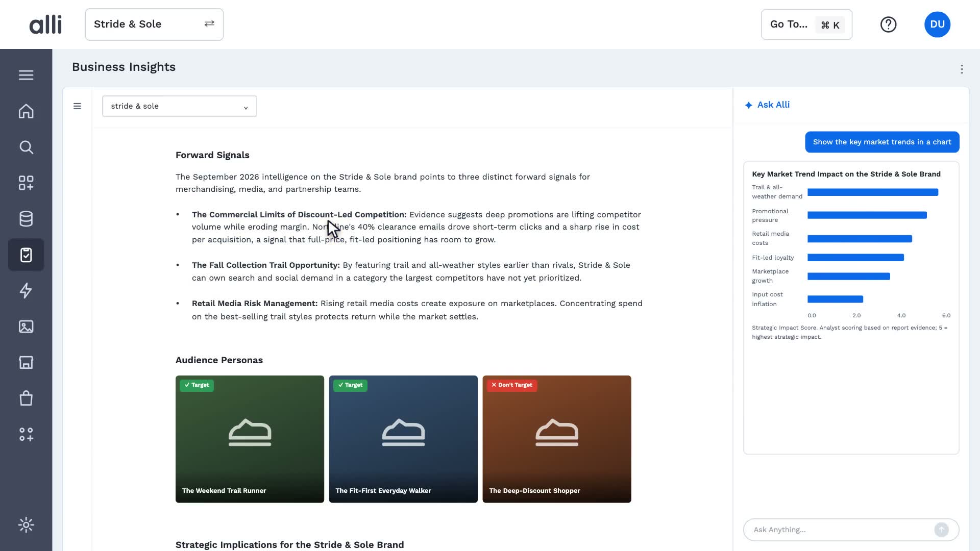
Task: Open The Fit-First Everyday Walker persona card
Action: pyautogui.click(x=403, y=439)
